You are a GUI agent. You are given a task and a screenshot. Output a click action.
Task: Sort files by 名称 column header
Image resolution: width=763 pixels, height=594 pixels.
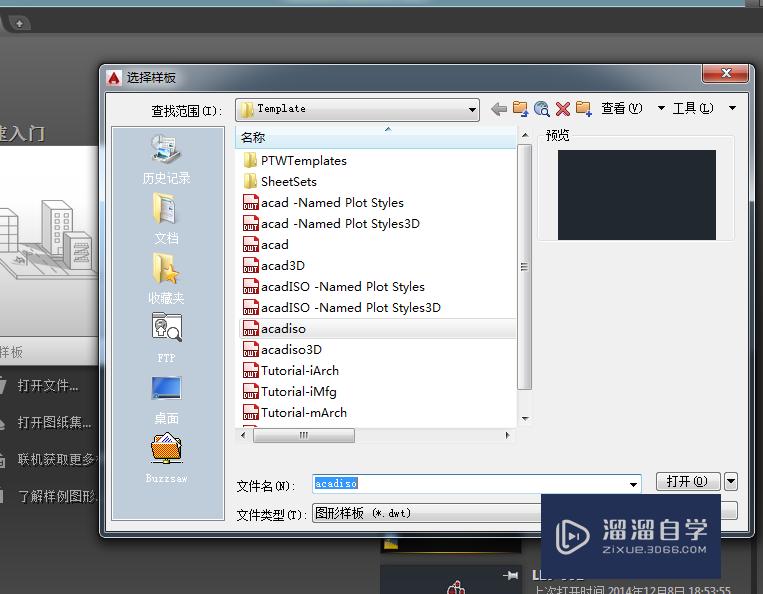(x=376, y=138)
